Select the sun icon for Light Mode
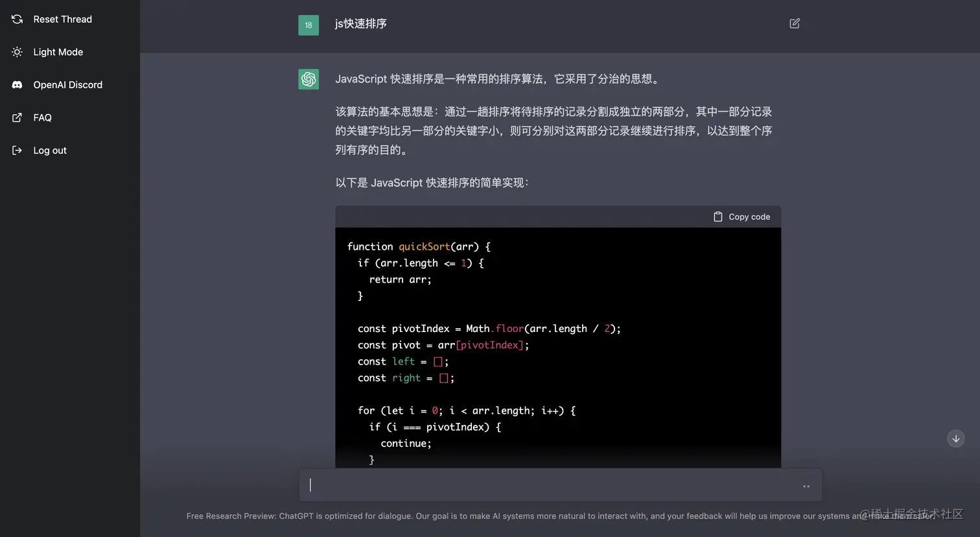The image size is (980, 537). coord(16,52)
